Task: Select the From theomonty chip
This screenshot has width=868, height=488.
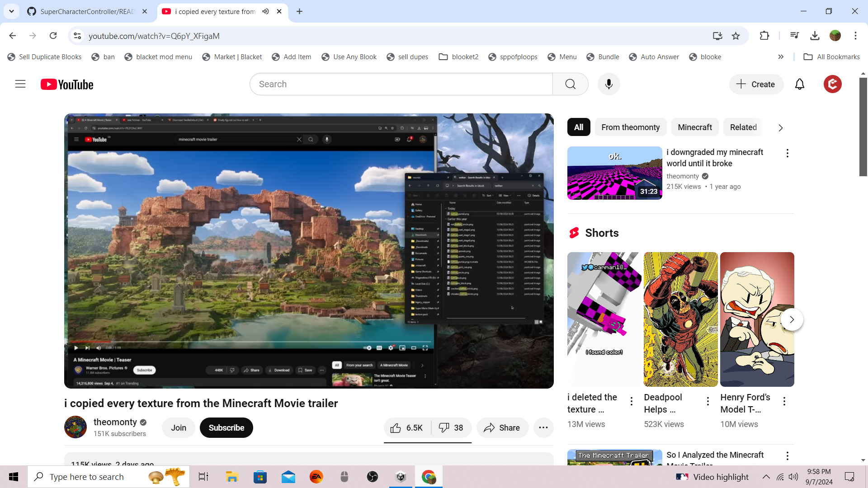Action: click(630, 127)
